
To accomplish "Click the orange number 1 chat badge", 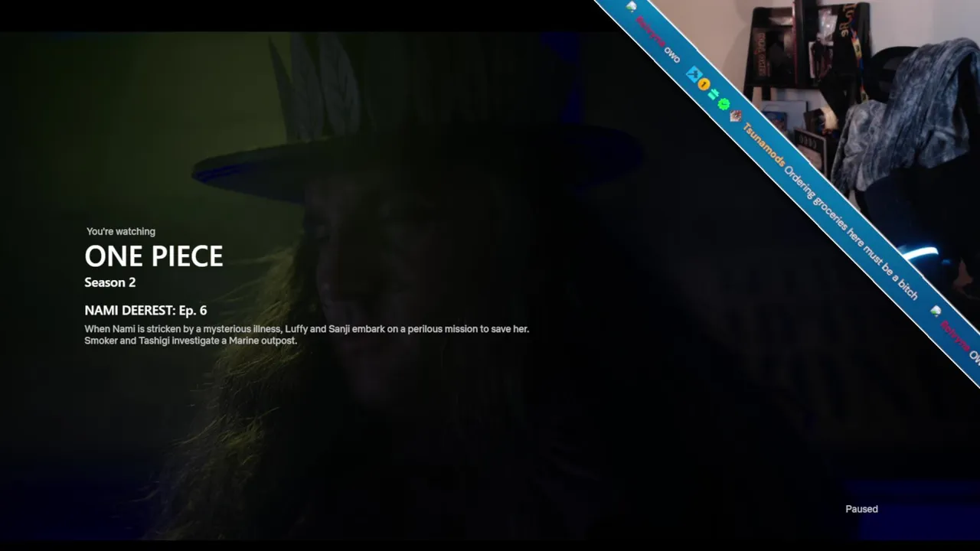I will point(704,85).
